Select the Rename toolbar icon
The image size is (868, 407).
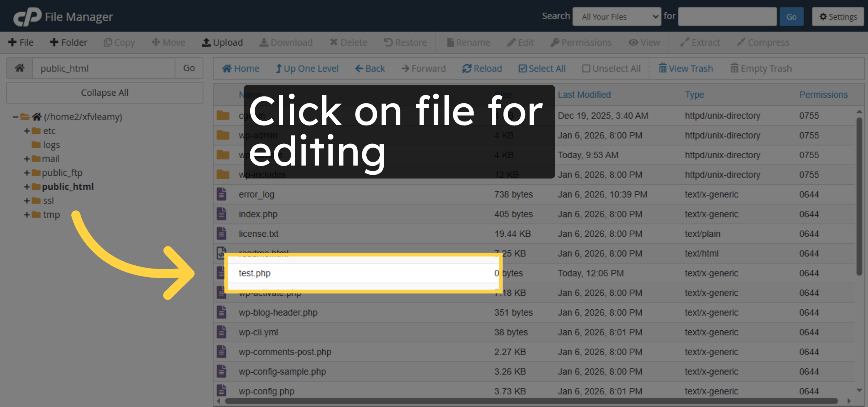[x=468, y=42]
